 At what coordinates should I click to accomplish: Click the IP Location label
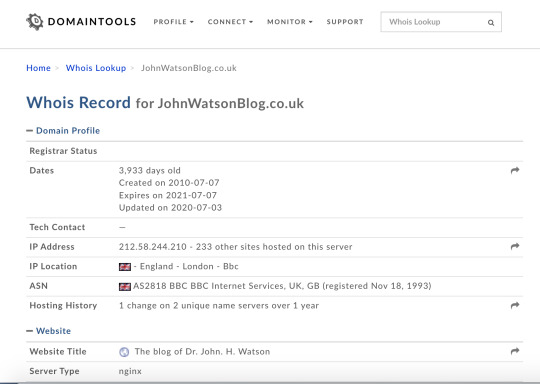pos(53,266)
